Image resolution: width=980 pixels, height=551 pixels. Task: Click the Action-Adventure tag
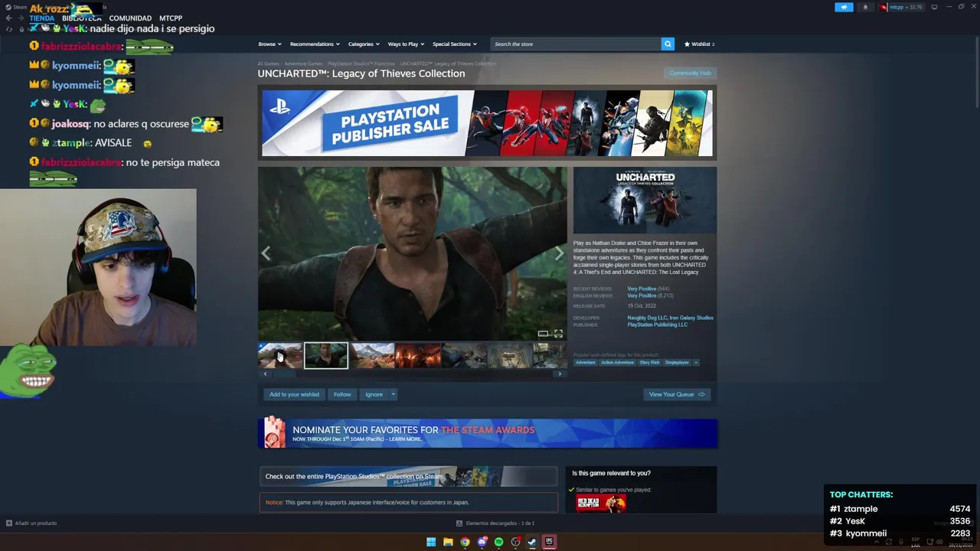click(617, 363)
